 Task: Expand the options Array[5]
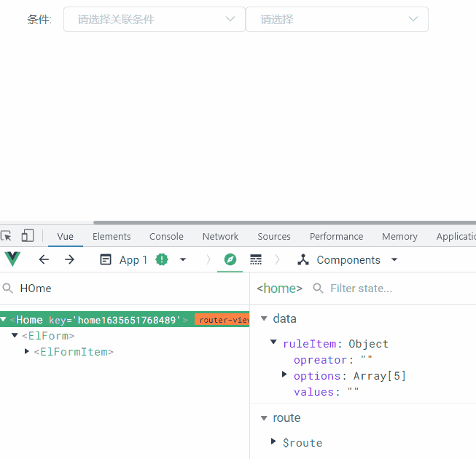pos(284,374)
